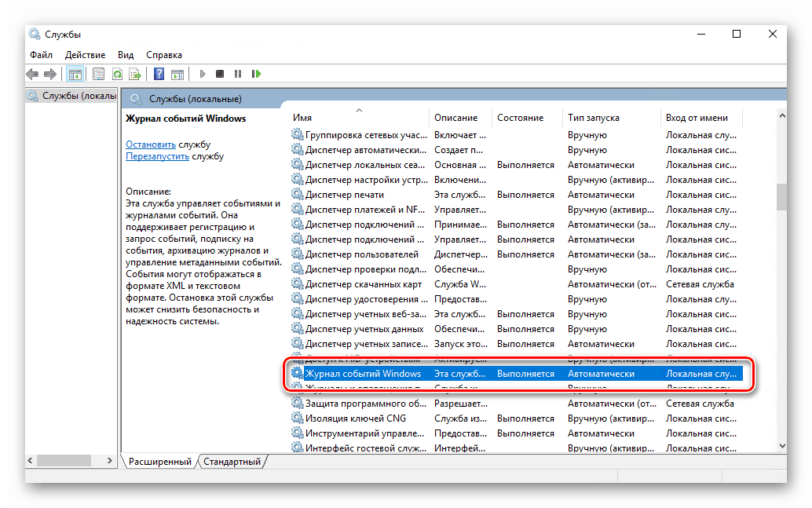Open the Help toolbar icon
Viewport: 812px width, 508px height.
[159, 74]
